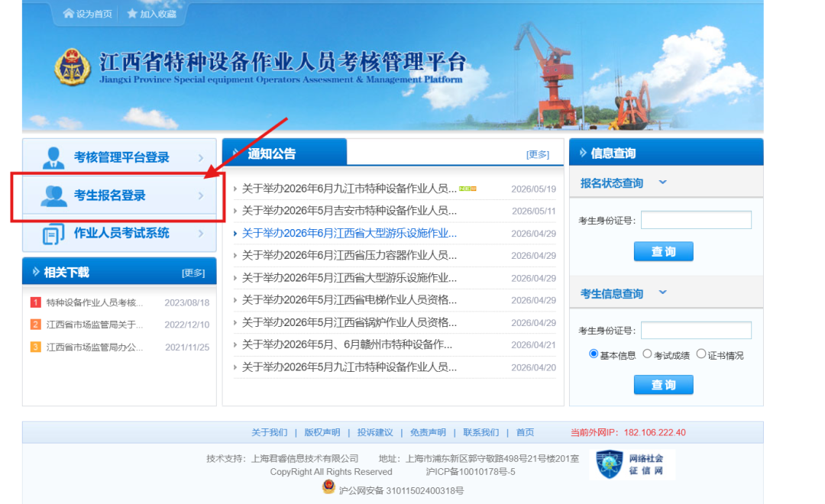825x504 pixels.
Task: Click the national emblem logo in banner
Action: [73, 66]
